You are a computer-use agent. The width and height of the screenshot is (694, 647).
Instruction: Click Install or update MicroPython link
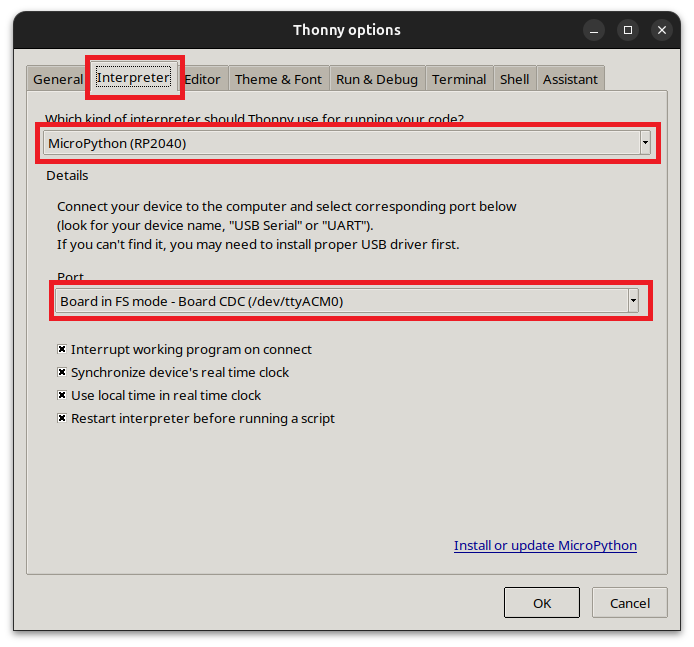pyautogui.click(x=545, y=545)
